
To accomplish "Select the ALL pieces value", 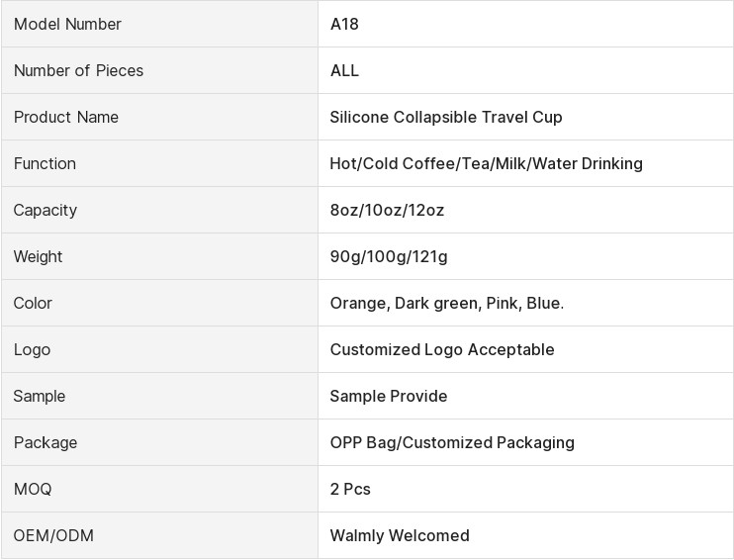I will 344,70.
